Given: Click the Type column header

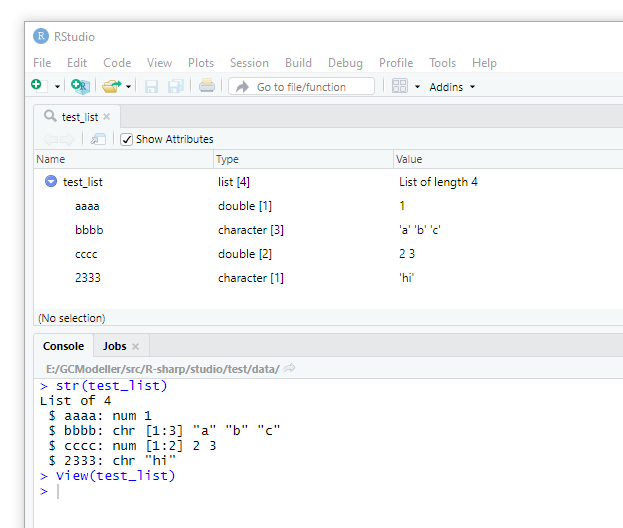Looking at the screenshot, I should (x=228, y=159).
